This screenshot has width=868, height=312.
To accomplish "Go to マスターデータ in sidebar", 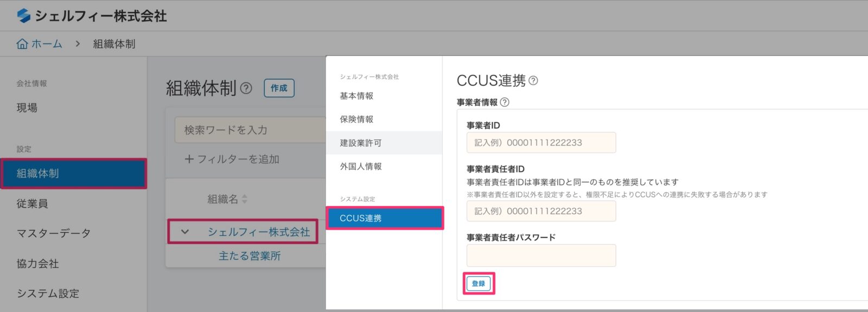I will (54, 233).
